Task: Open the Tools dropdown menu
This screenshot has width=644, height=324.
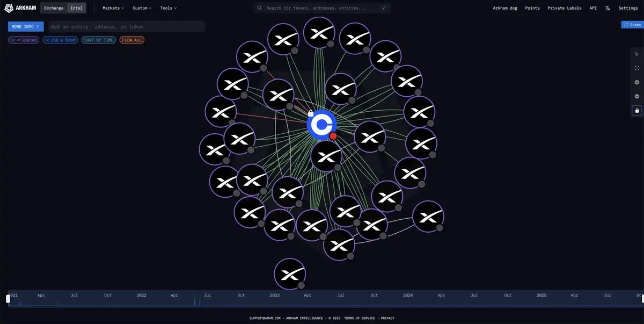Action: 169,8
